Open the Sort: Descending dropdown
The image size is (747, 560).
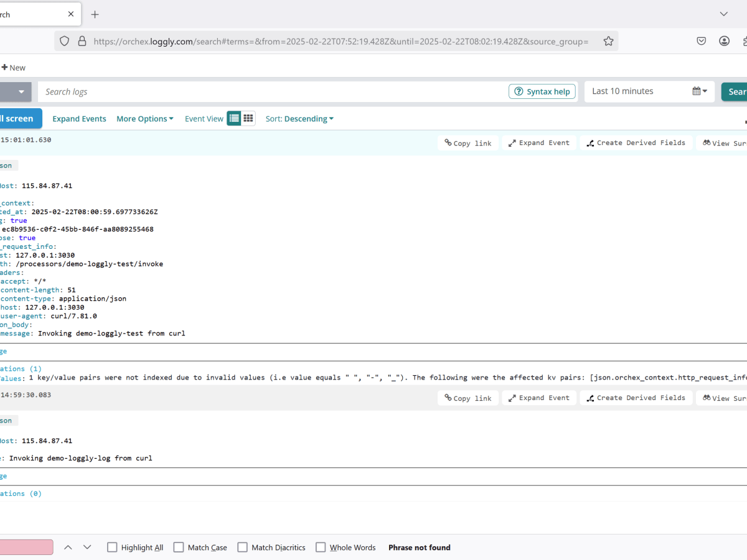[299, 118]
